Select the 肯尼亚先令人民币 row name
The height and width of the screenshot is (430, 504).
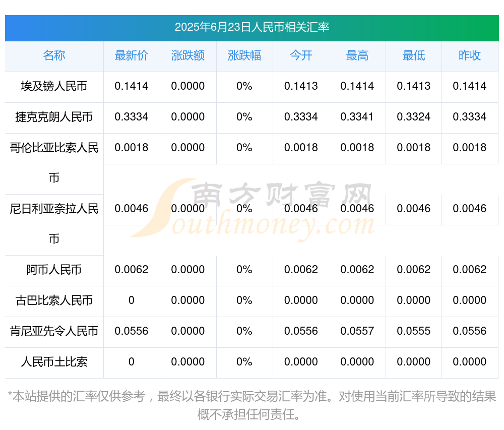pos(54,331)
